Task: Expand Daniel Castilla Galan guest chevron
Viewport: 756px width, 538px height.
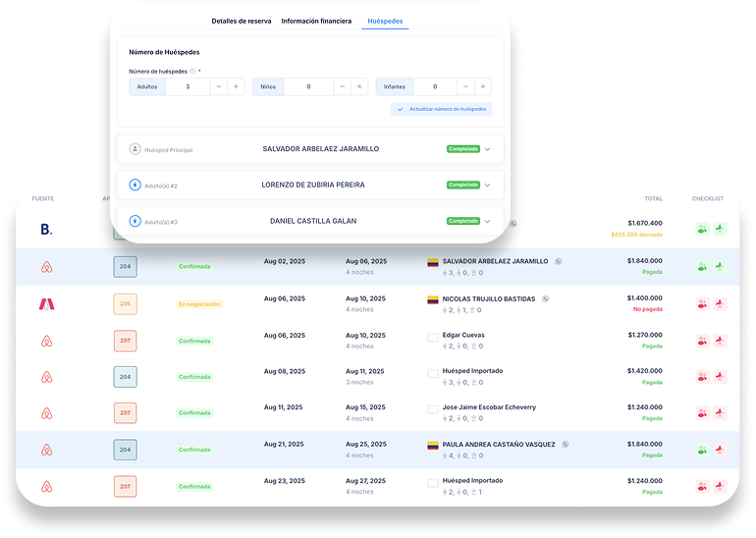Action: [488, 222]
